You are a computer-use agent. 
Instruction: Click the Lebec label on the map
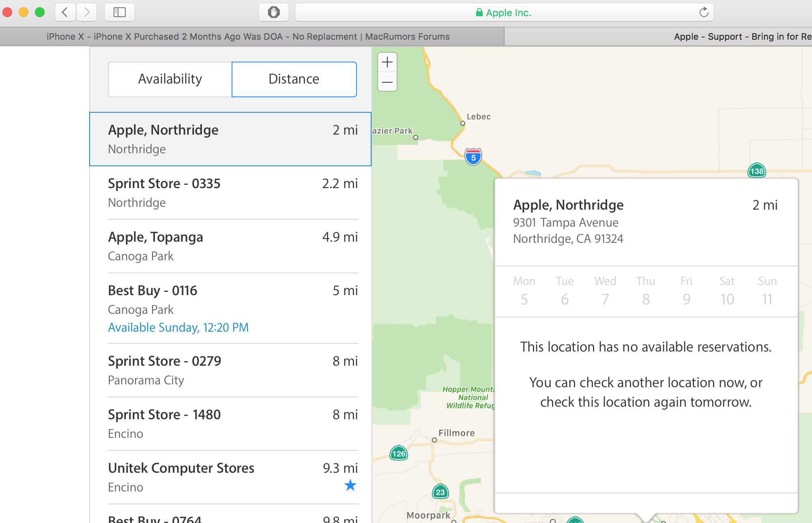point(479,117)
